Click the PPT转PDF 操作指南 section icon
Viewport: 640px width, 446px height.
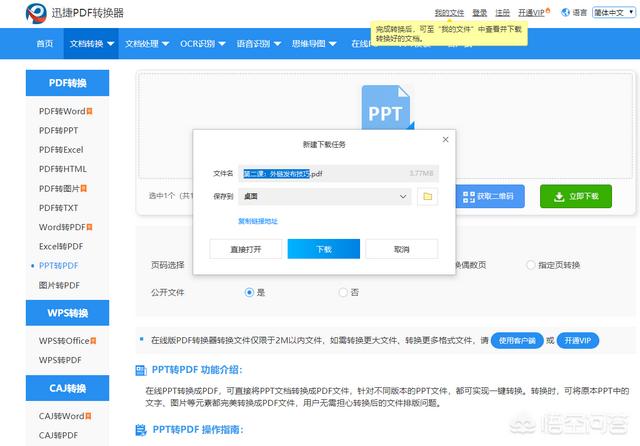141,430
